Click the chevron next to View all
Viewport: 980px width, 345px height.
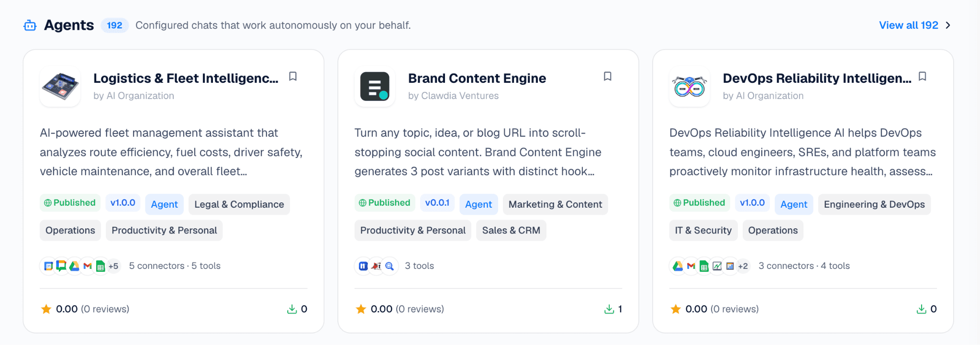tap(948, 25)
